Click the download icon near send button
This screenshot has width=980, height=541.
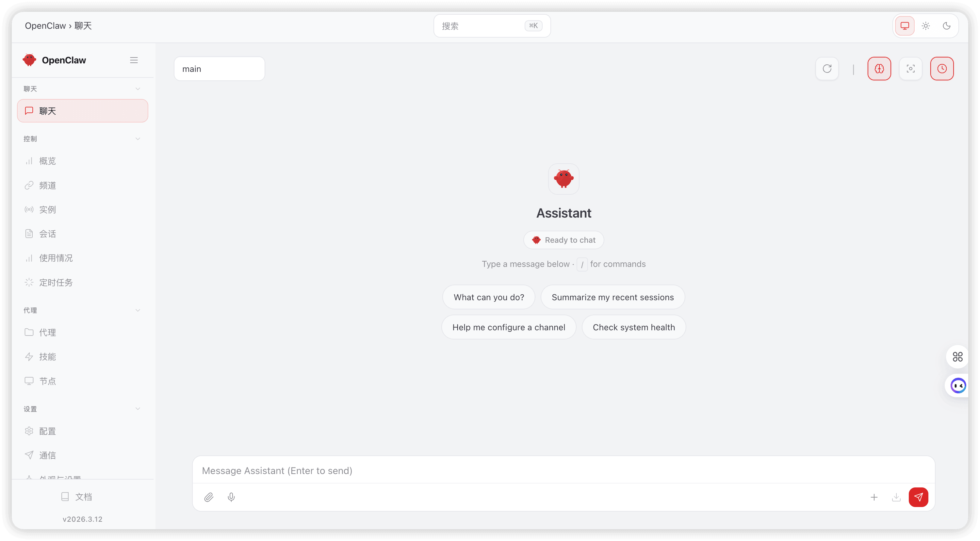coord(896,497)
